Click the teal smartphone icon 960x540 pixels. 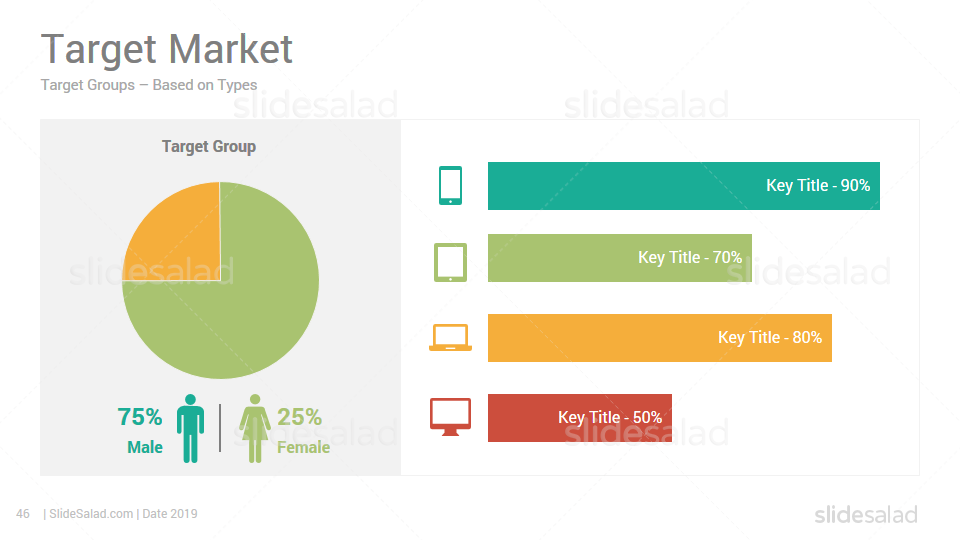click(450, 186)
